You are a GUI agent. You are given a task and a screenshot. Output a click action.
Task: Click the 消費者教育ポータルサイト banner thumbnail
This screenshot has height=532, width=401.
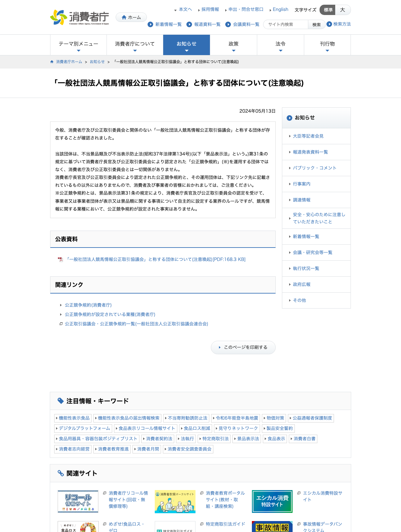(175, 502)
